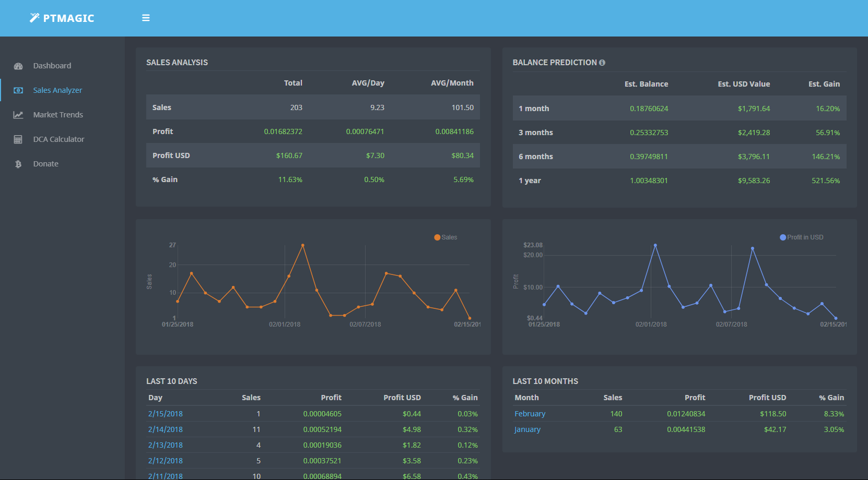The width and height of the screenshot is (868, 480).
Task: Click the 2/14/2018 Profit USD $4.98
Action: point(412,429)
